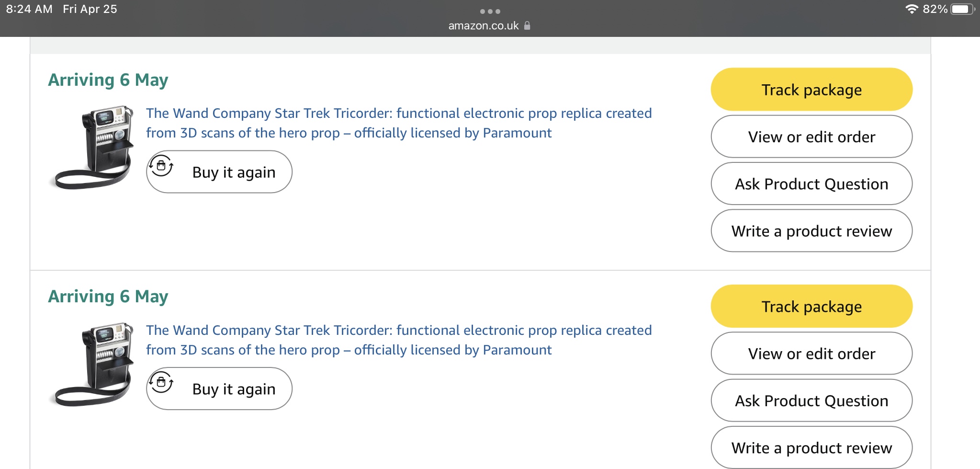
Task: Tap the battery status icon
Action: (963, 9)
